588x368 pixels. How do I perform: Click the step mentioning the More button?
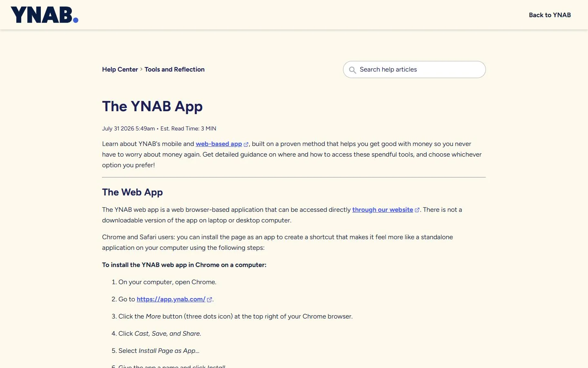pyautogui.click(x=236, y=316)
